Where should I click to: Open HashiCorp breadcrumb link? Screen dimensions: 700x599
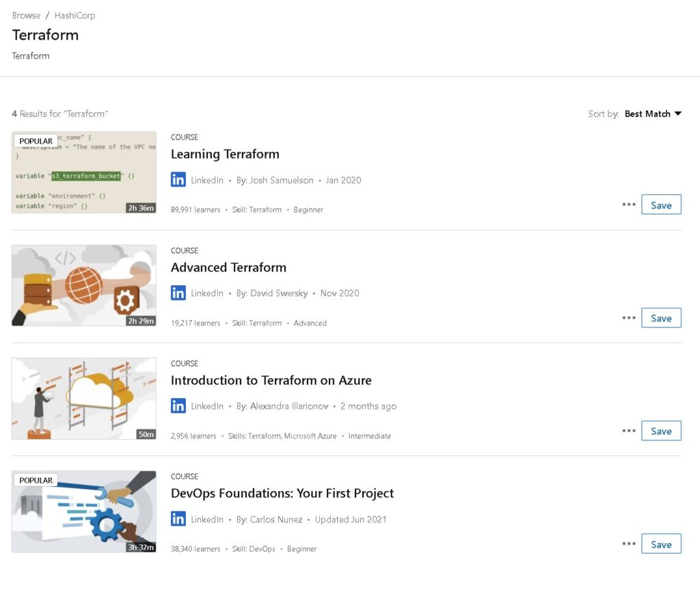pyautogui.click(x=75, y=16)
